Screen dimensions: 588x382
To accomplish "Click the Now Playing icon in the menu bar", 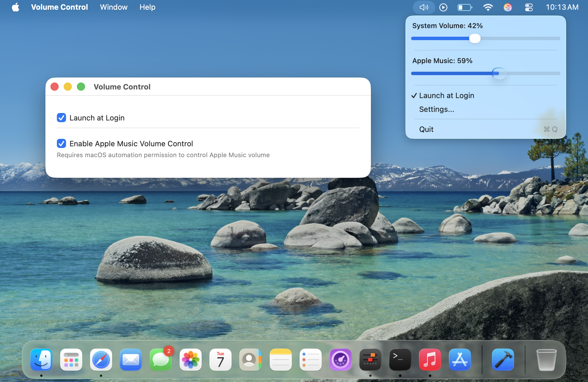I will click(443, 7).
